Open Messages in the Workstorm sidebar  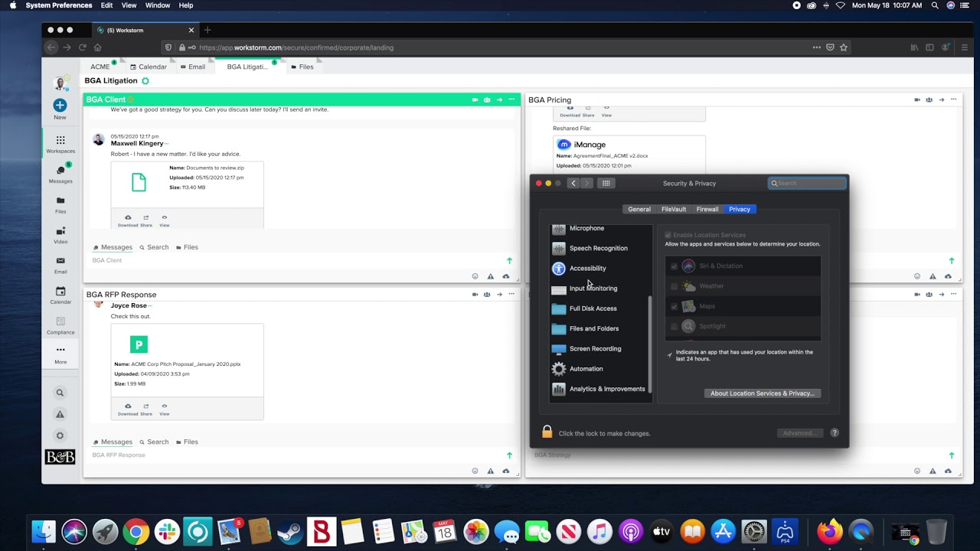(60, 174)
